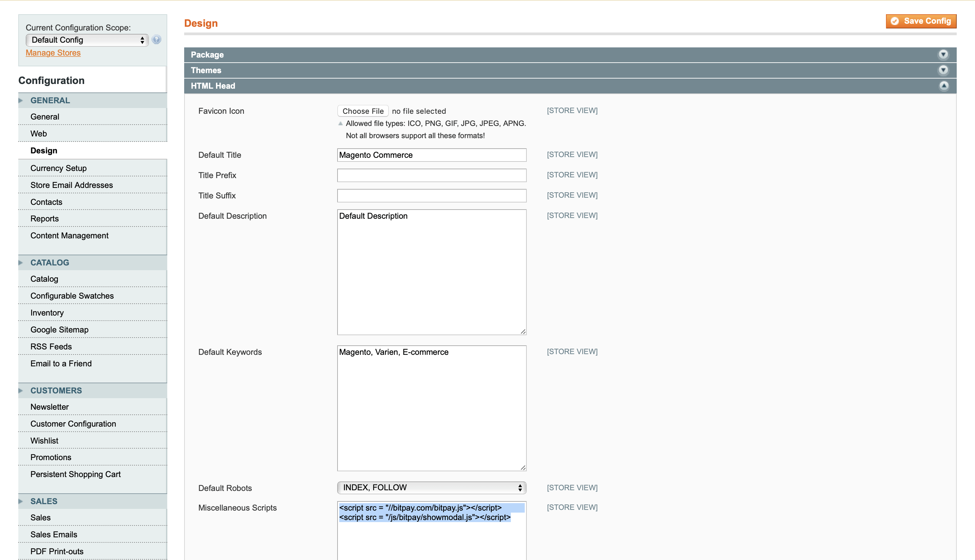The width and height of the screenshot is (975, 560).
Task: Click [STORE VIEW] beside Default Title
Action: coord(572,155)
